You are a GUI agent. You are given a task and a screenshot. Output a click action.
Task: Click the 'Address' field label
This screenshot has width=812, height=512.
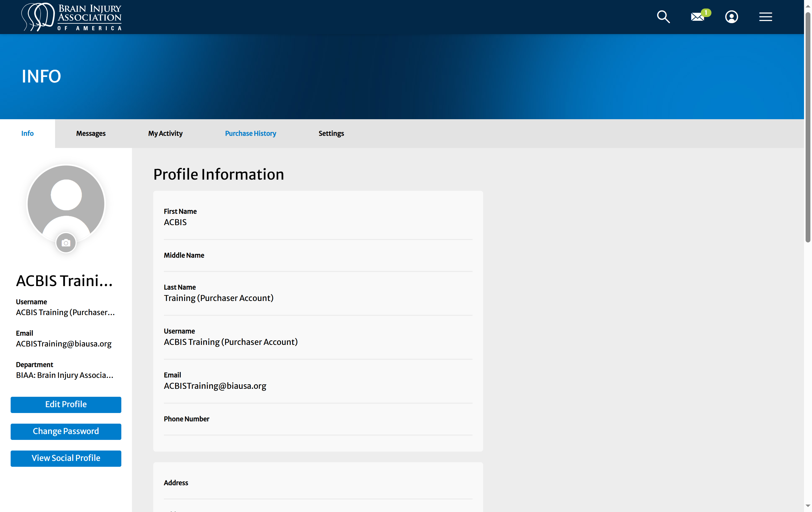pyautogui.click(x=176, y=483)
